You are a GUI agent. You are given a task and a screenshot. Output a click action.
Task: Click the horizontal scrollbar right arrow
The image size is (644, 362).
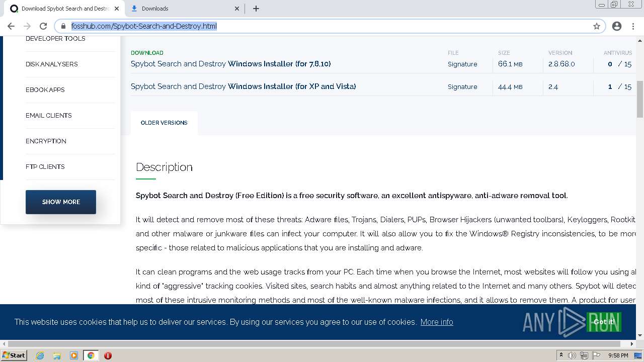click(632, 344)
